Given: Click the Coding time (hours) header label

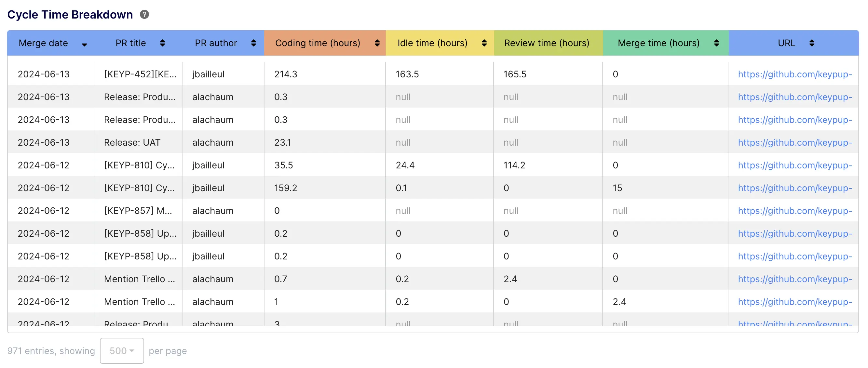Looking at the screenshot, I should pos(318,43).
